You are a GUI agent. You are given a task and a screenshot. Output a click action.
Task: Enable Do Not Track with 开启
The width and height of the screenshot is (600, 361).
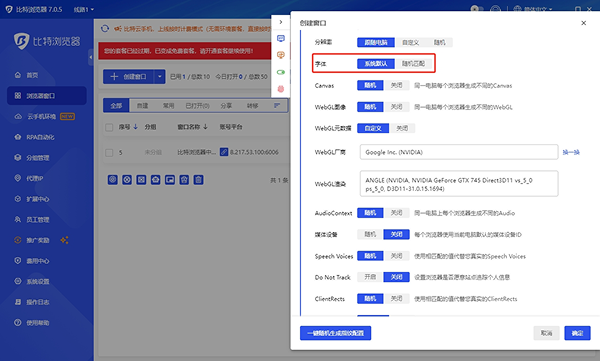370,277
